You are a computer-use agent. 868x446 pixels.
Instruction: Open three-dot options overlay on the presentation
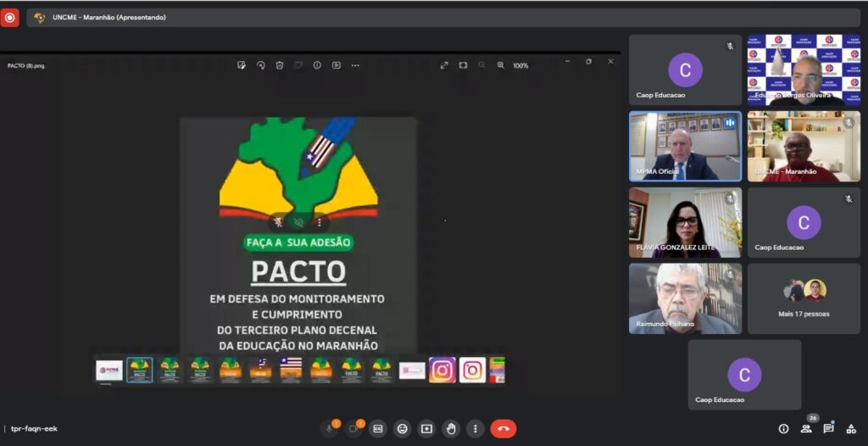[319, 223]
